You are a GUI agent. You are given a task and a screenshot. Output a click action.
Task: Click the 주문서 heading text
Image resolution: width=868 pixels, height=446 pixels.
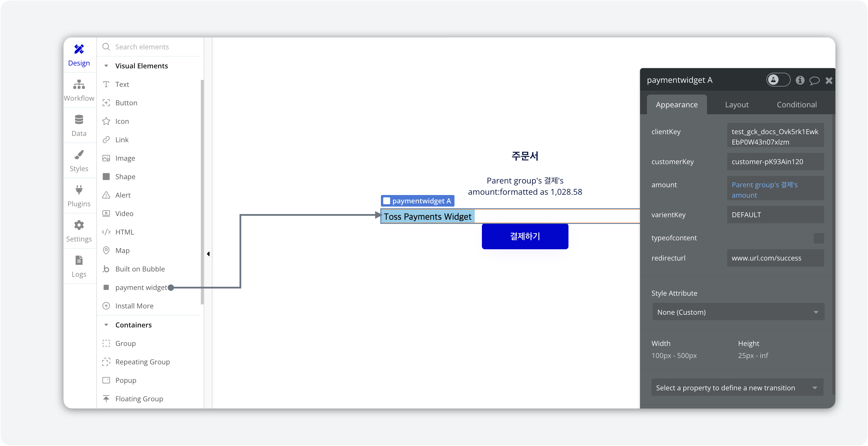(525, 156)
